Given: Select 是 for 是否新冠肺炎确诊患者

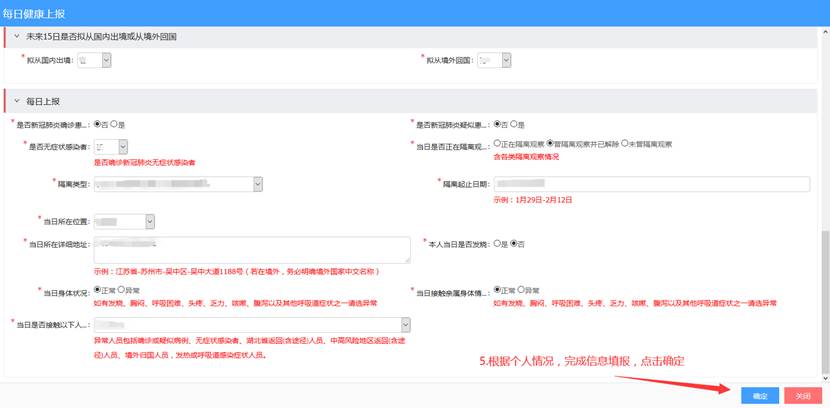Looking at the screenshot, I should tap(114, 124).
